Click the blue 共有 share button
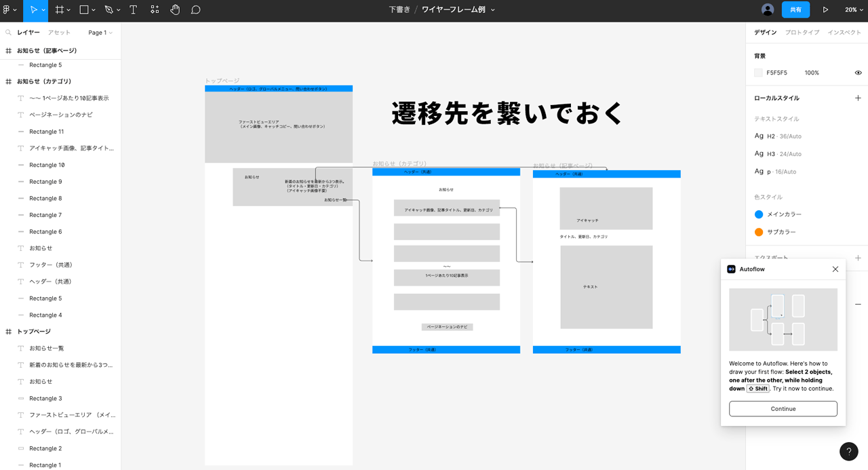This screenshot has height=470, width=868. point(795,10)
